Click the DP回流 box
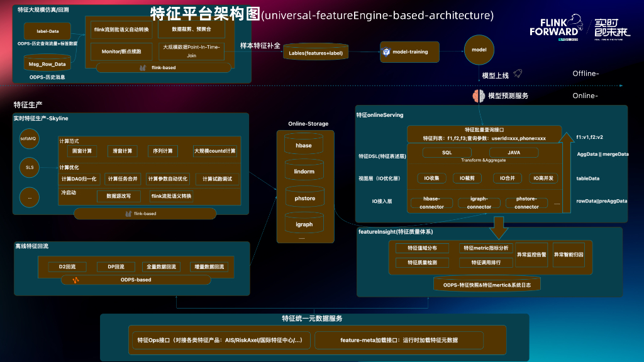This screenshot has height=362, width=644. click(x=116, y=266)
